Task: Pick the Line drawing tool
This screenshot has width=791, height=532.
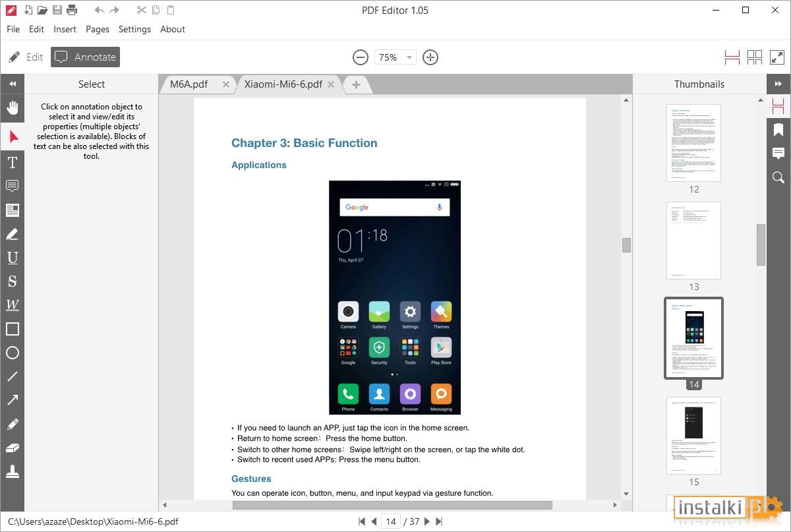Action: (x=13, y=376)
